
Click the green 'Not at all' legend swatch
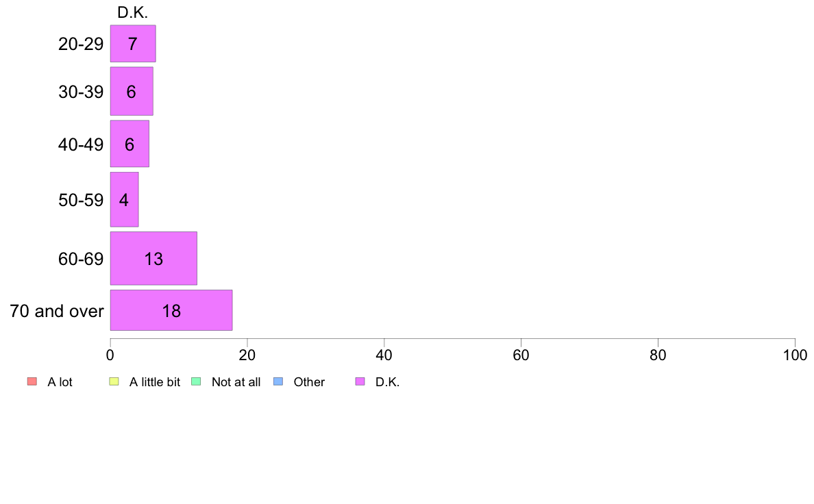coord(196,381)
